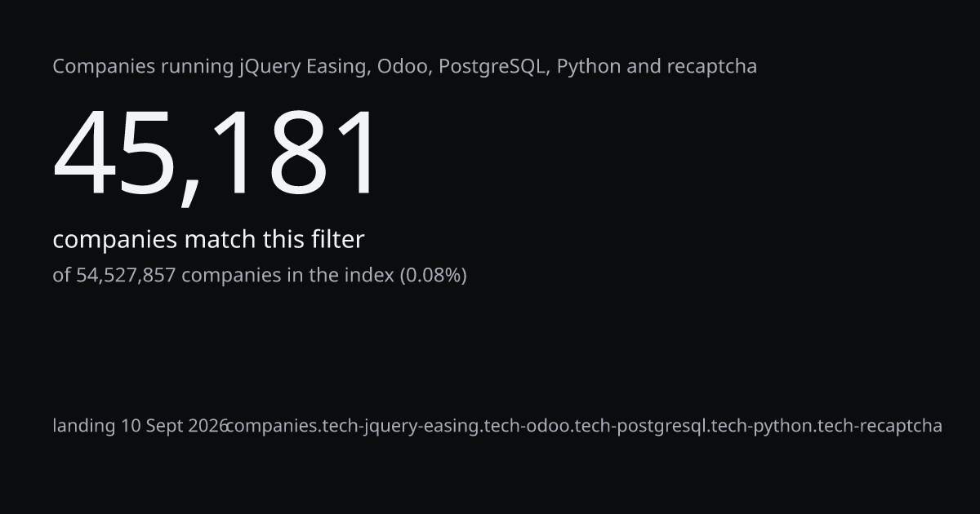Click the (0.08%) percentage value
Screen dimensions: 980x514
click(433, 276)
